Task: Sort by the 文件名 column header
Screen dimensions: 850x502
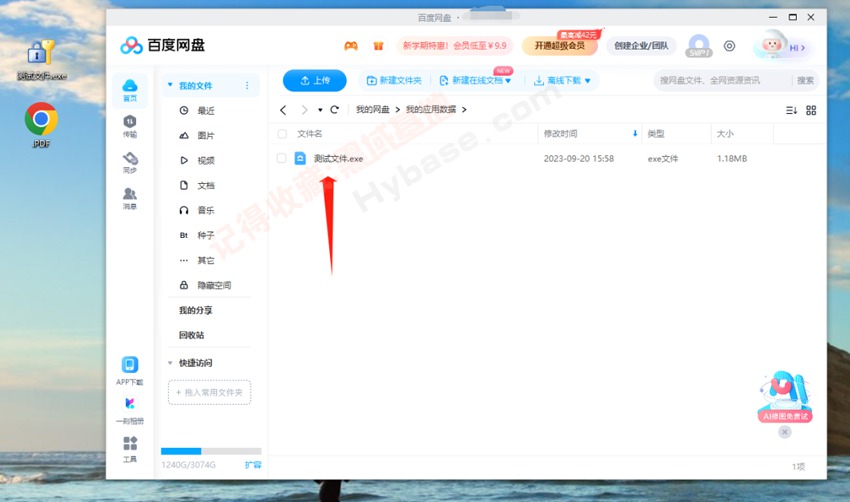Action: coord(310,134)
